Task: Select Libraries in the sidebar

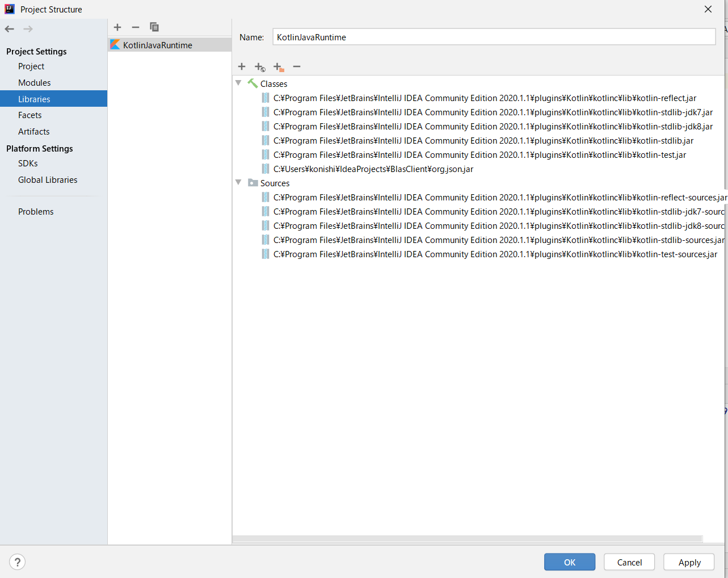Action: tap(53, 99)
